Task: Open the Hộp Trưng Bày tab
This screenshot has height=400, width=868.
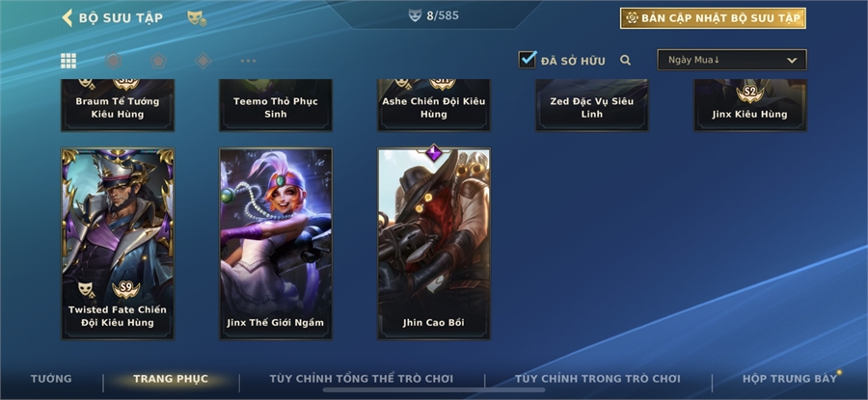Action: click(x=790, y=379)
